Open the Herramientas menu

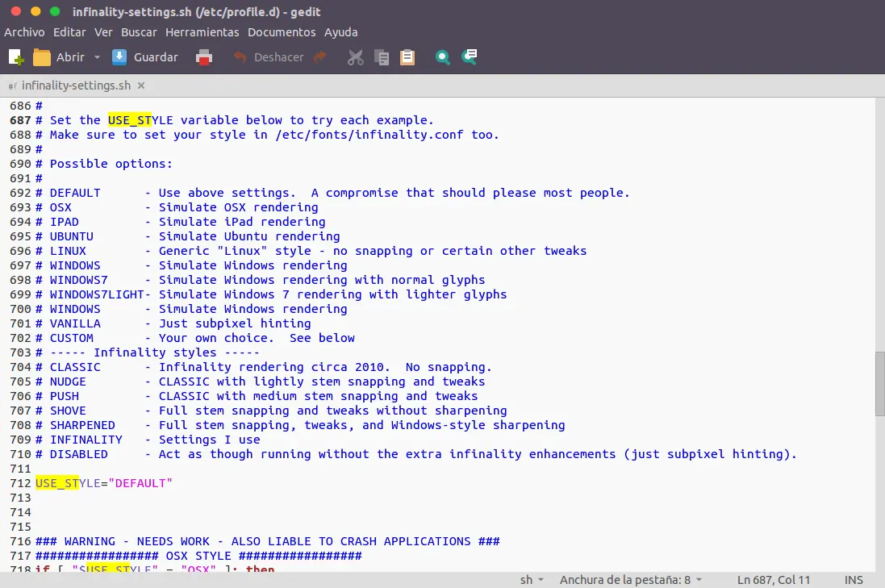coord(202,32)
